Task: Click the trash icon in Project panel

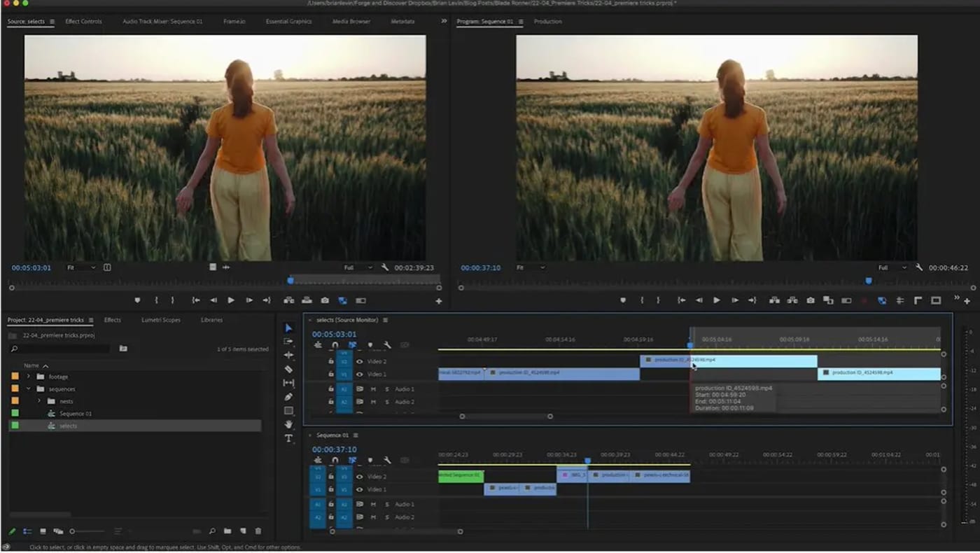Action: [258, 531]
